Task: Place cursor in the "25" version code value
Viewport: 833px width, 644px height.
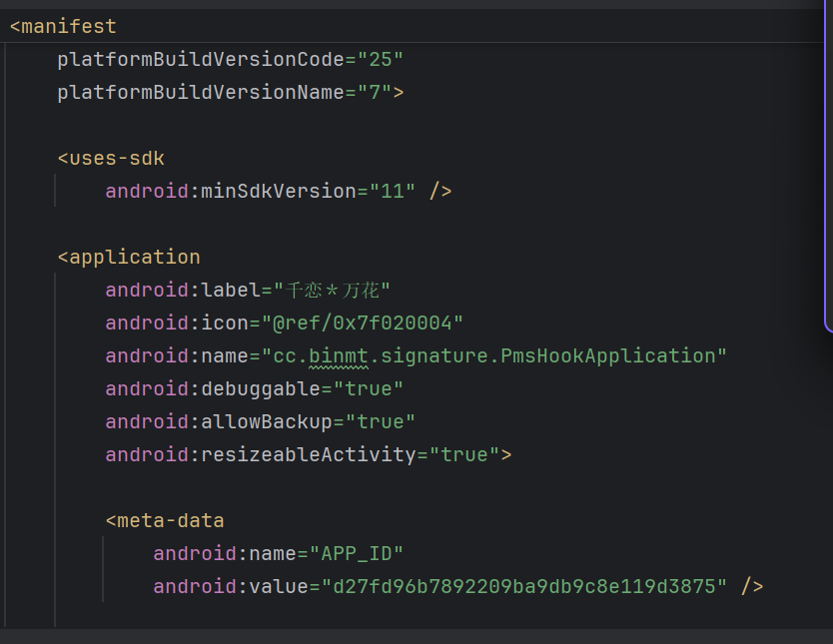Action: 381,60
